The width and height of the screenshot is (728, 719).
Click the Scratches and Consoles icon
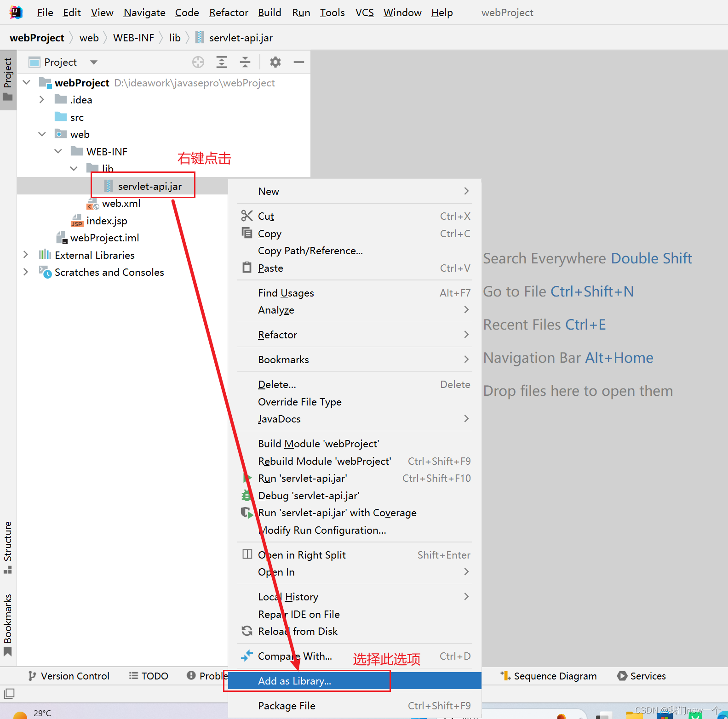pos(45,272)
